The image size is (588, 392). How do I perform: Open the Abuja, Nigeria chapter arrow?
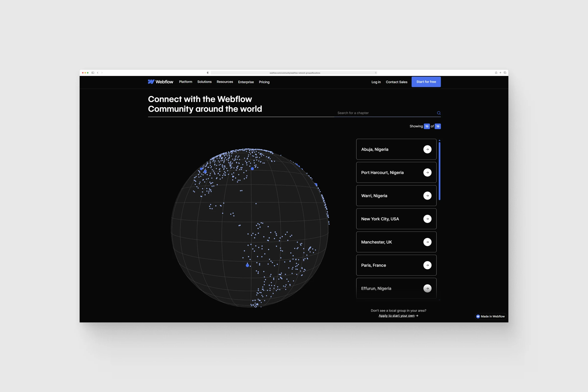click(428, 149)
